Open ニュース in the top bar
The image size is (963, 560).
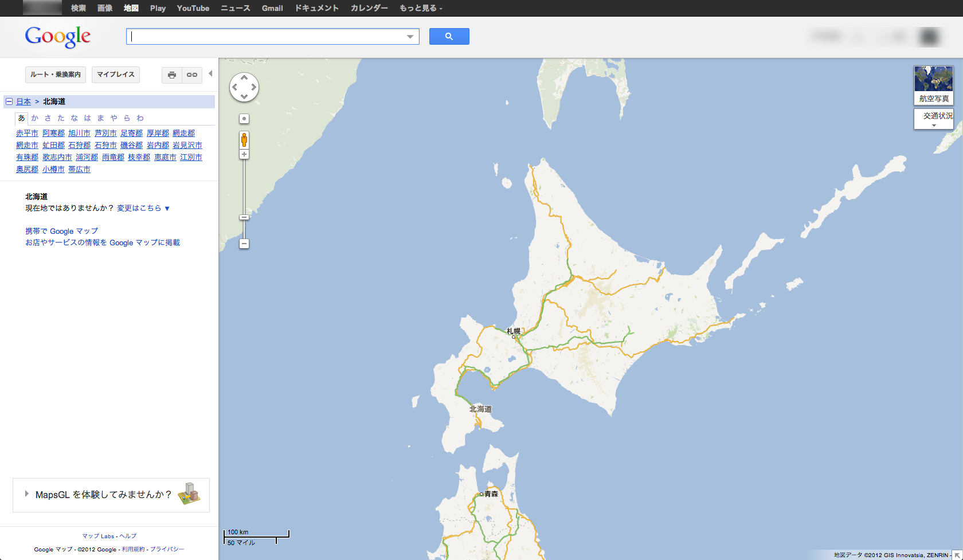coord(236,8)
